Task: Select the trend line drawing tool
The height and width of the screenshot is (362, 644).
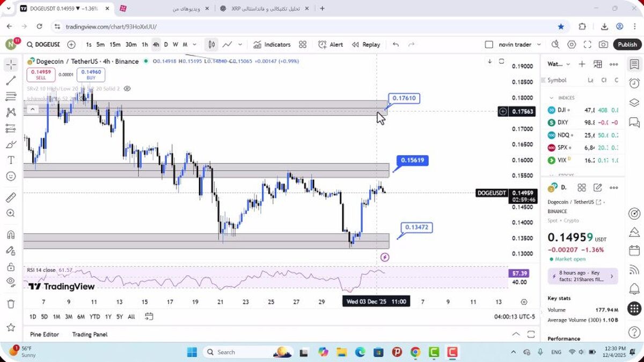Action: click(x=11, y=81)
